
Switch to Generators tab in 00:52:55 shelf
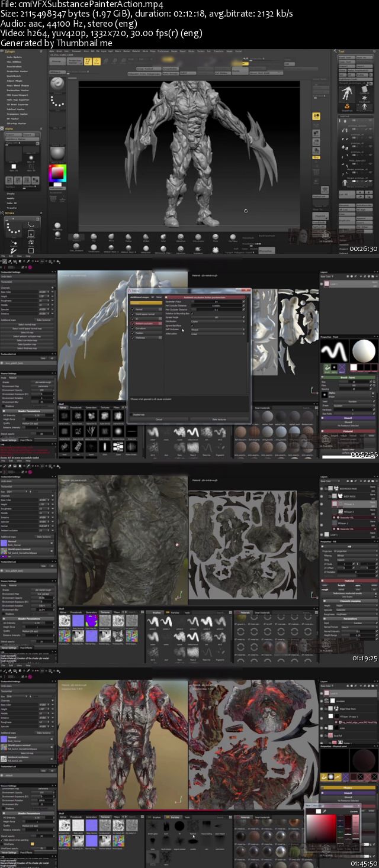pyautogui.click(x=91, y=408)
